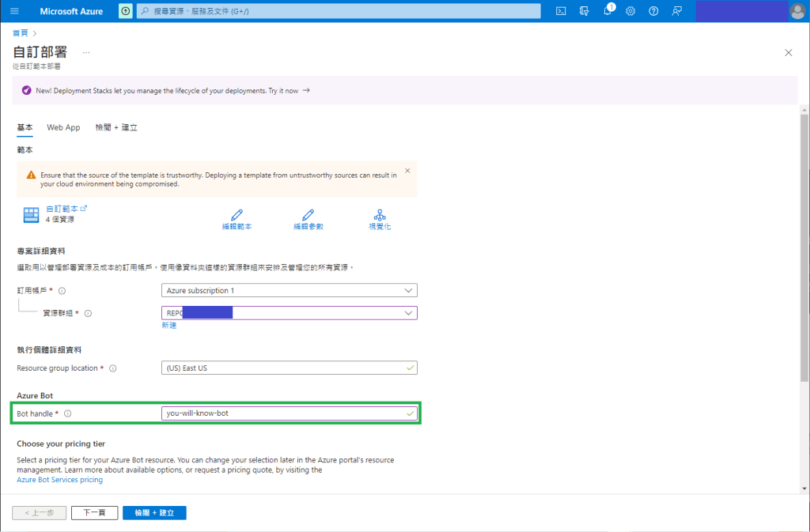Viewport: 810px width, 532px height.
Task: Expand the Resource group location dropdown
Action: pos(289,368)
